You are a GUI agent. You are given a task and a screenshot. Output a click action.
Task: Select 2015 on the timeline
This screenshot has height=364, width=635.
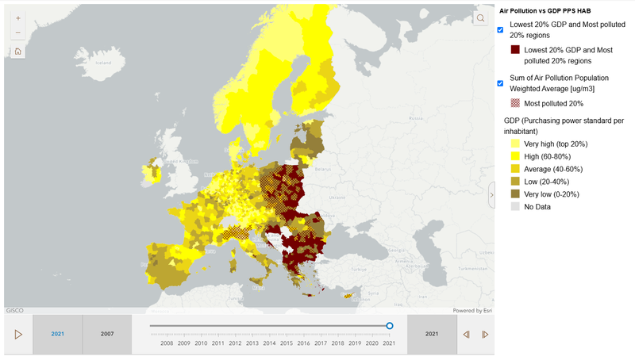pyautogui.click(x=287, y=343)
